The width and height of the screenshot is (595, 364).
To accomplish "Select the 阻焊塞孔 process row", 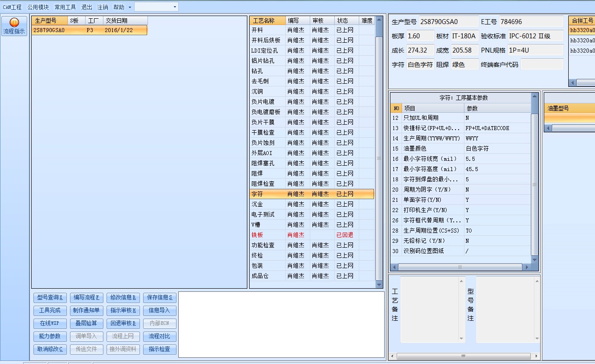I will pyautogui.click(x=312, y=163).
